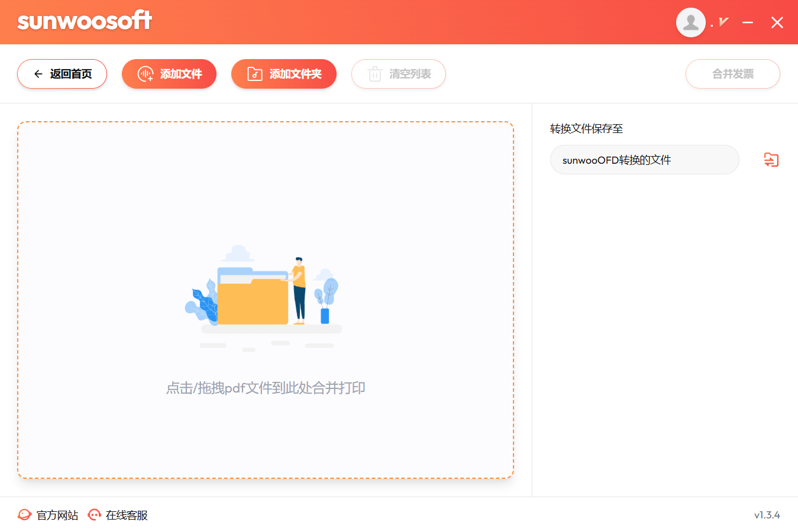Minimize the sunwoosoft window
798x532 pixels.
click(x=748, y=22)
